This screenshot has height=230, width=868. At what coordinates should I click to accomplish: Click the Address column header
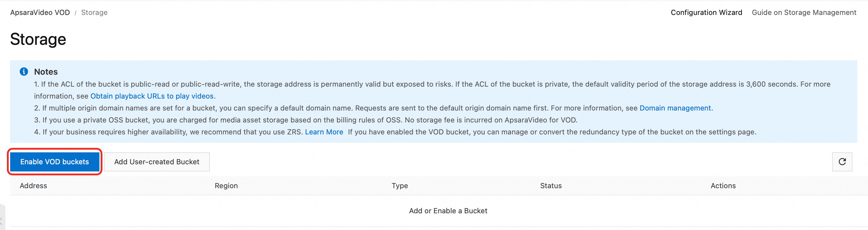click(33, 186)
